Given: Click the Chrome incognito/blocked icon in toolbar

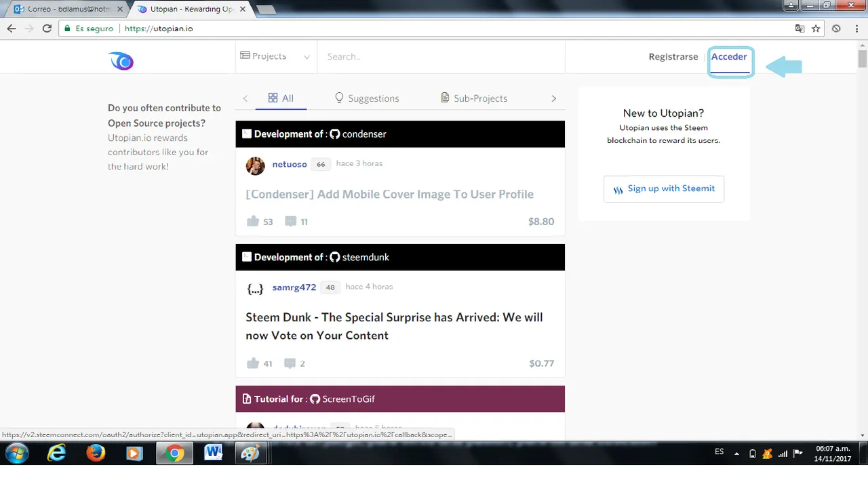Looking at the screenshot, I should [x=836, y=28].
